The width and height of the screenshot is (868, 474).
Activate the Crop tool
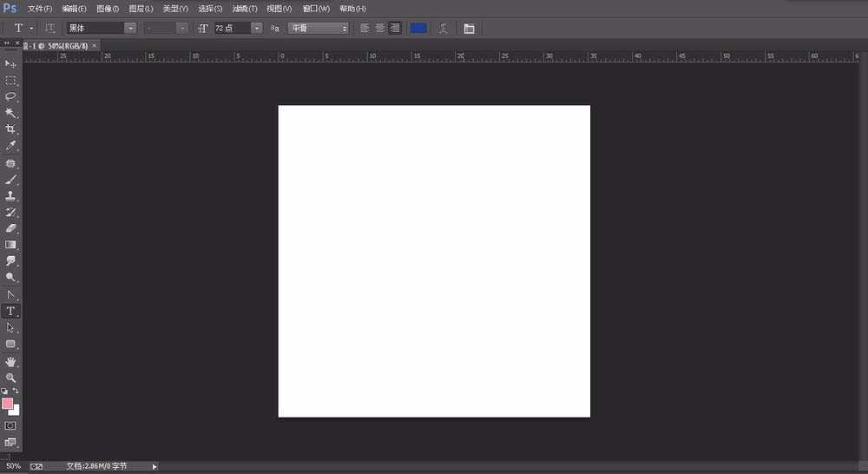10,129
